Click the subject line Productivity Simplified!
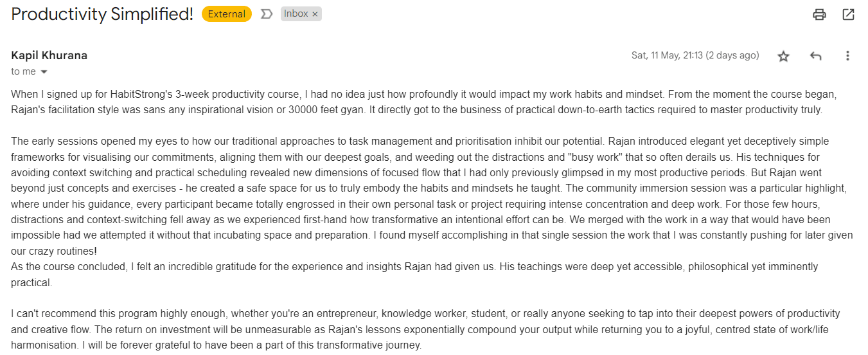The image size is (868, 355). pos(102,14)
